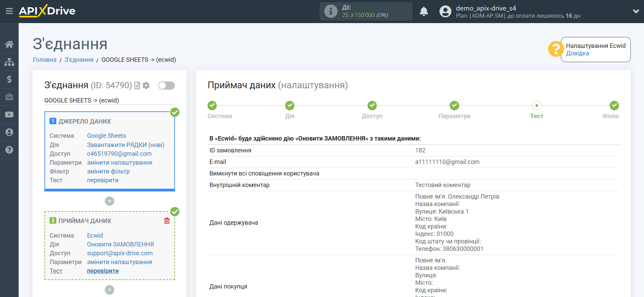Click the ДЖЕРЕЛО ДАНИХ block header

(84, 122)
